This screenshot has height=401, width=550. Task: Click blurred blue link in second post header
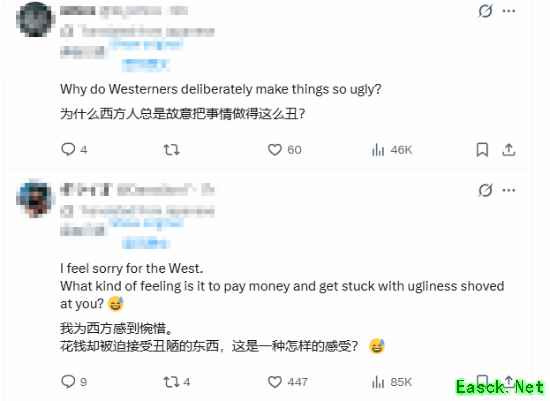click(146, 223)
